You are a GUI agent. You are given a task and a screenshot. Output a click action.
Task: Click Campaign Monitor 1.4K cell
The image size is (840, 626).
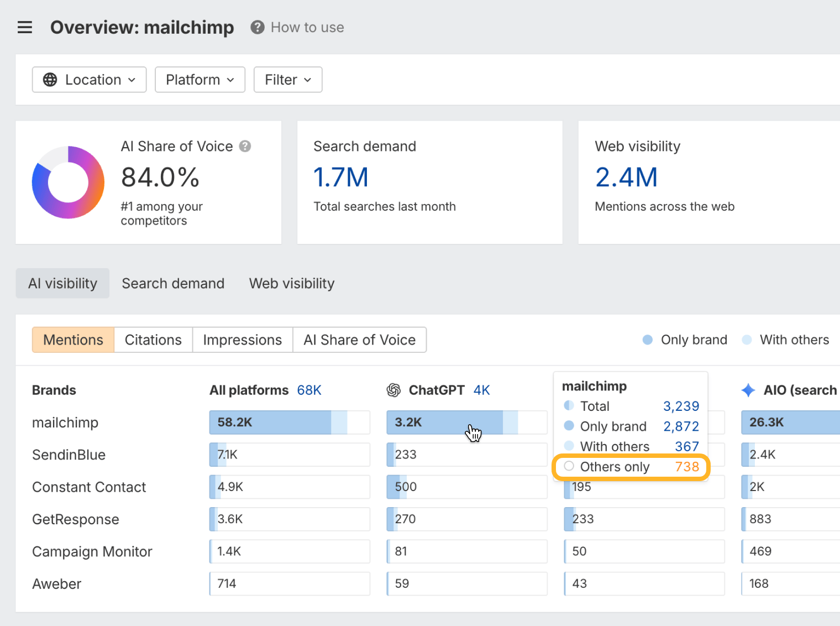click(x=290, y=551)
